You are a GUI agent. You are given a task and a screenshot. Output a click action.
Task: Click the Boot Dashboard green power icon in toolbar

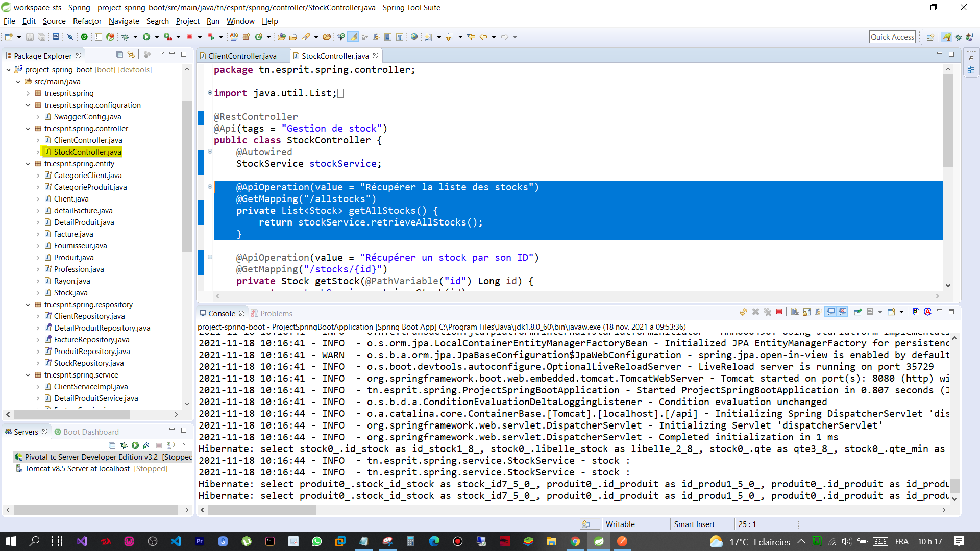[x=85, y=37]
